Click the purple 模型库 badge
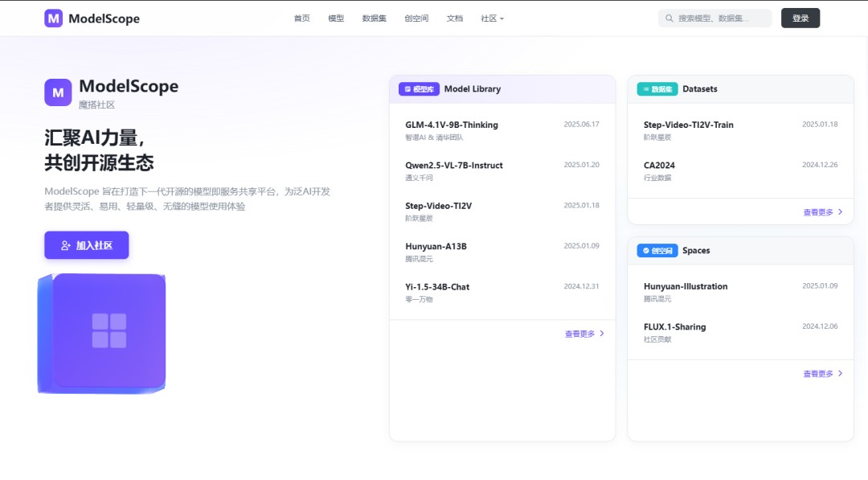Viewport: 868px width, 480px height. coord(419,89)
